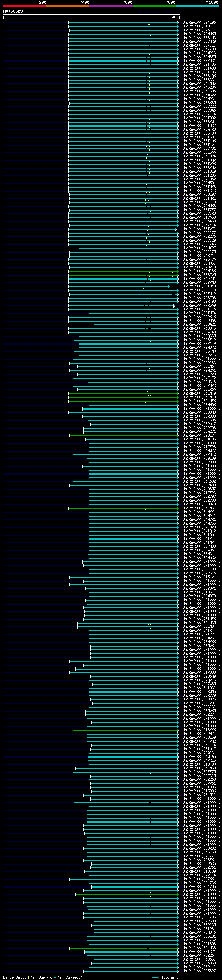The image size is (222, 980).
Task: Select hit label UniRef100_A5BE97
Action: (x=199, y=194)
